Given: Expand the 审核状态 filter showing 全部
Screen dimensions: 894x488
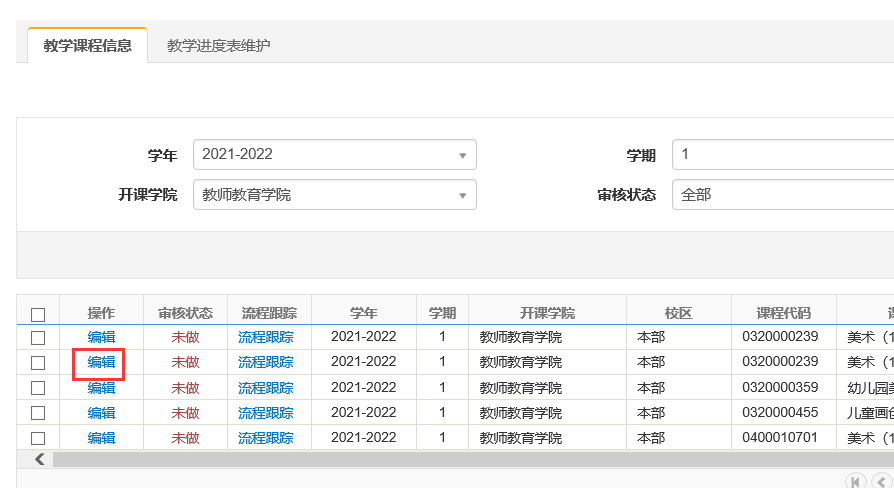Looking at the screenshot, I should 782,195.
